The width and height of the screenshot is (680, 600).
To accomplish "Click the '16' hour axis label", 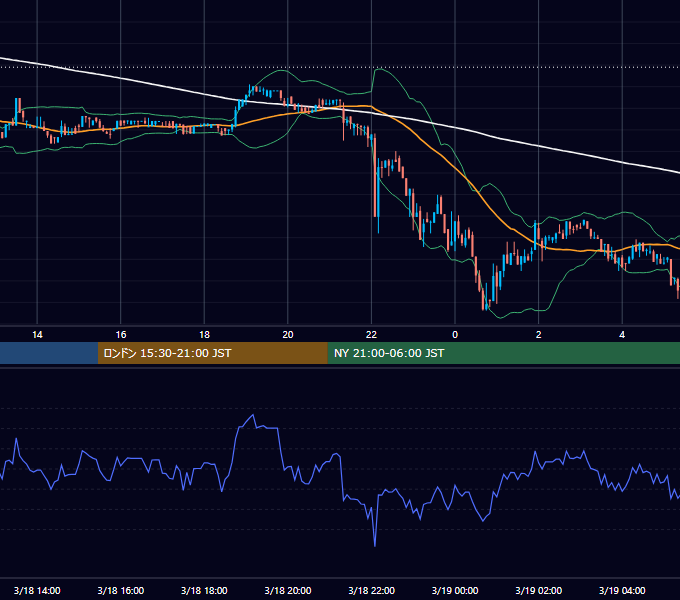I will pyautogui.click(x=121, y=335).
